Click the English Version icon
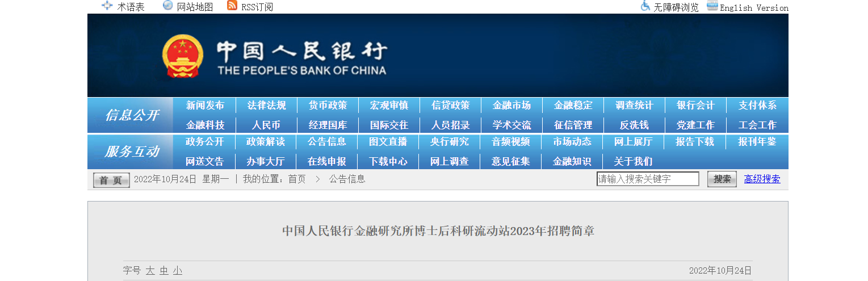The width and height of the screenshot is (868, 281). (712, 6)
